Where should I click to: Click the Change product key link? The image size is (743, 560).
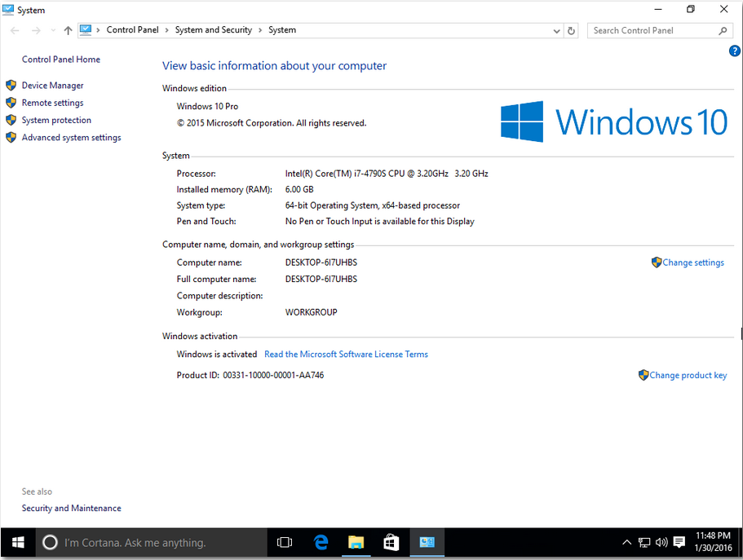coord(688,375)
